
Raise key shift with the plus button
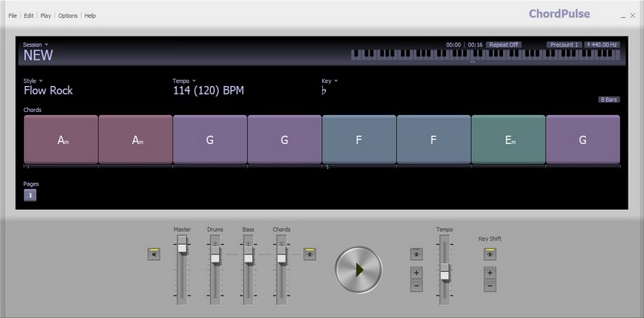(490, 273)
